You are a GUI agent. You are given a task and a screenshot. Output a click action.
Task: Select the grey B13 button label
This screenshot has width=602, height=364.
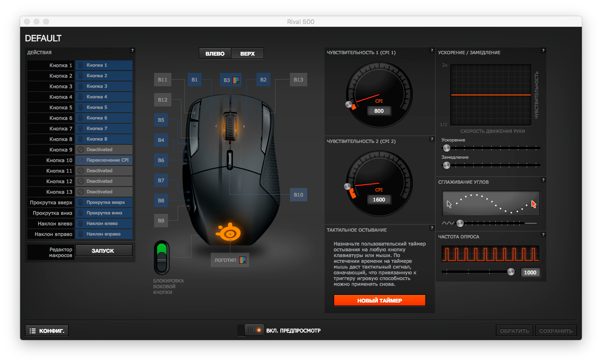[x=299, y=80]
